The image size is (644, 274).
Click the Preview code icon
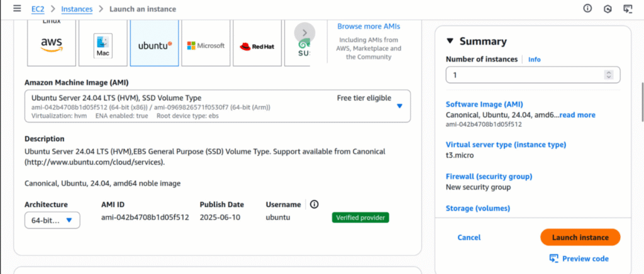pyautogui.click(x=554, y=258)
